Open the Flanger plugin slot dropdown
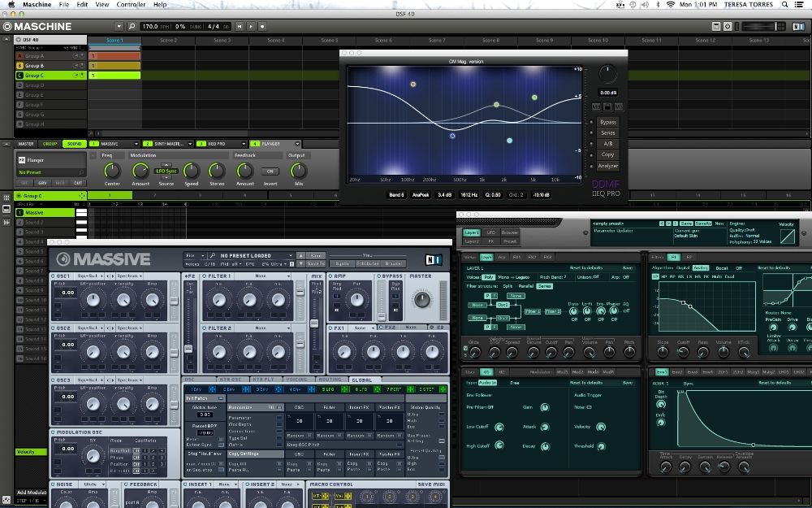The height and width of the screenshot is (508, 812). 297,144
